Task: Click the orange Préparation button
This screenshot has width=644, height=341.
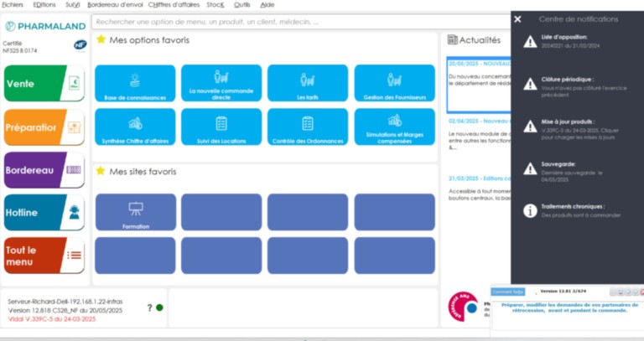Action: (x=44, y=127)
